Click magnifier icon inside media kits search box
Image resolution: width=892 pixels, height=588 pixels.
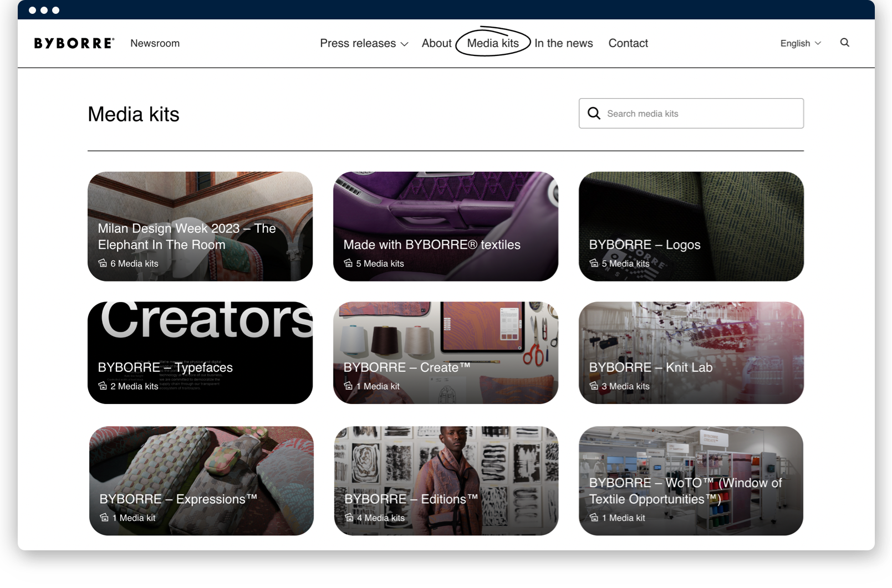(594, 114)
